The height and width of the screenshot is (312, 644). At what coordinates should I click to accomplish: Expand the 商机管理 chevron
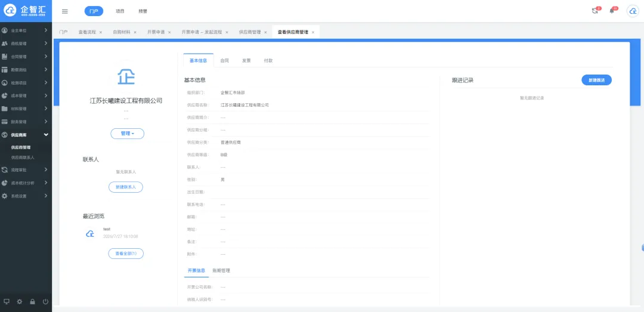coord(46,44)
